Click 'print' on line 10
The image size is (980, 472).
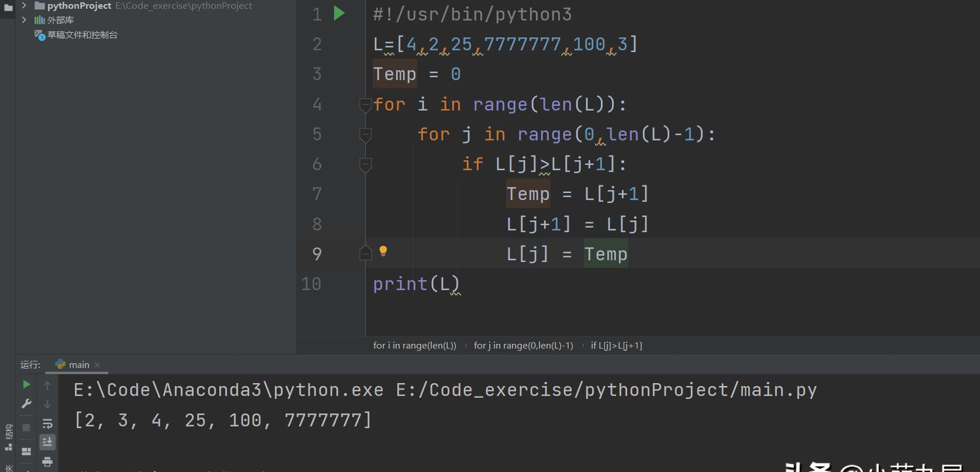point(401,284)
